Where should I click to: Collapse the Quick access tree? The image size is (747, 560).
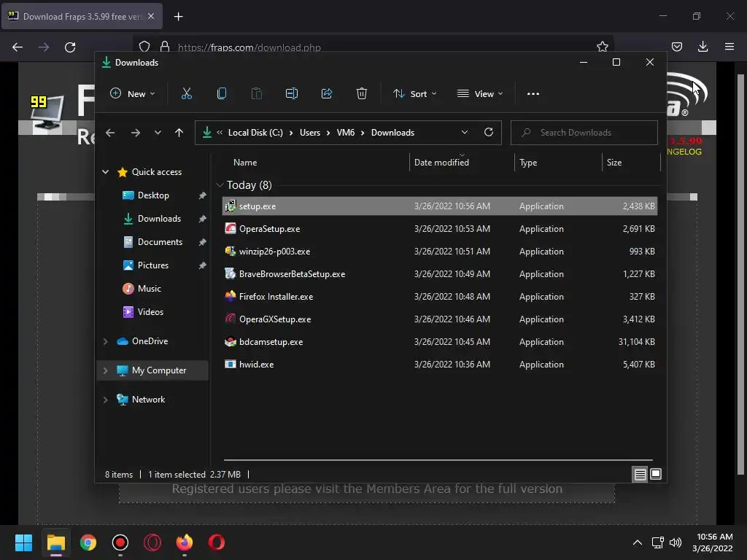point(105,172)
